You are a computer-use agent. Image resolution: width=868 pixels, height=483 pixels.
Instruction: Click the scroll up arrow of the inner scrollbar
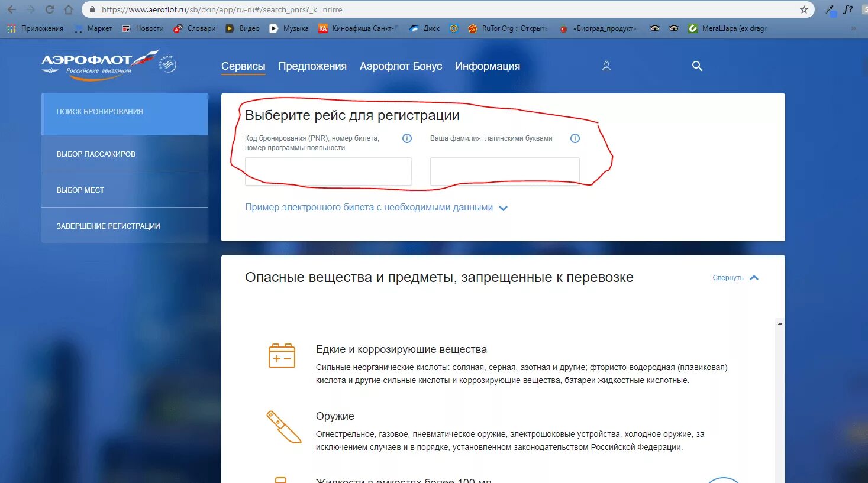780,323
